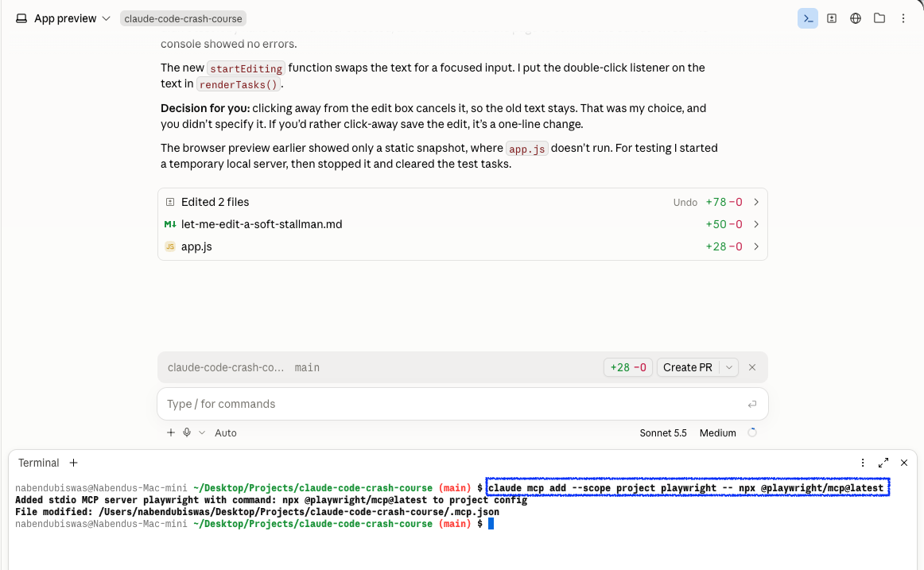Screen dimensions: 924x570
Task: Create a pull request
Action: click(x=688, y=367)
